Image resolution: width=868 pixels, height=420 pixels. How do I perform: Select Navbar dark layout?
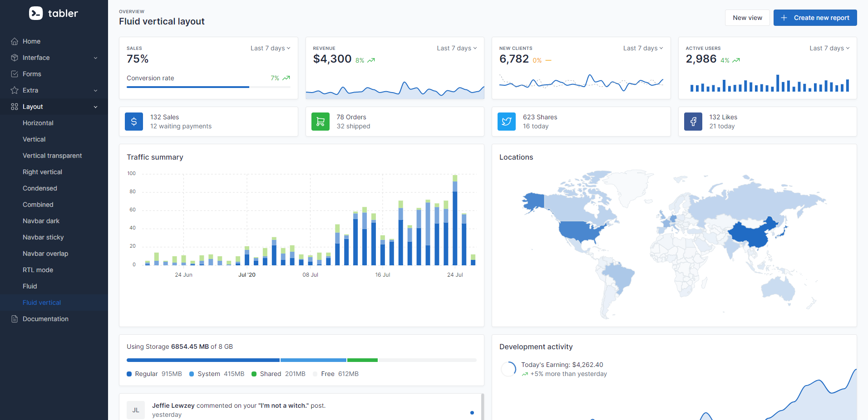[54, 221]
